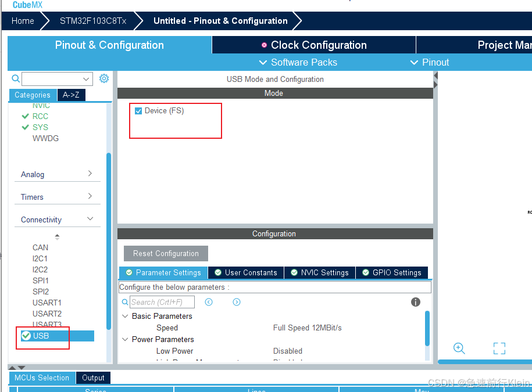Open the categories panel gear settings icon

tap(104, 78)
